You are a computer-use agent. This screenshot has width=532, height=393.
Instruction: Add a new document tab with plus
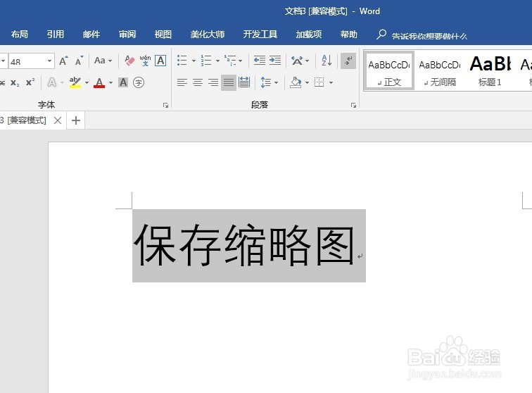76,120
